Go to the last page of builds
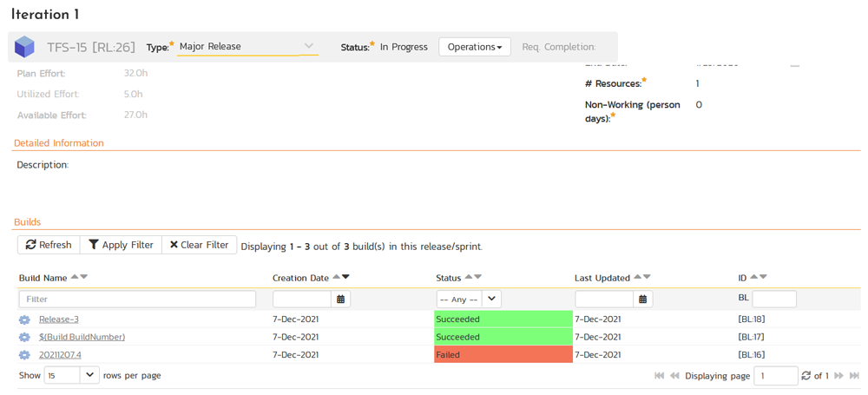 point(854,376)
